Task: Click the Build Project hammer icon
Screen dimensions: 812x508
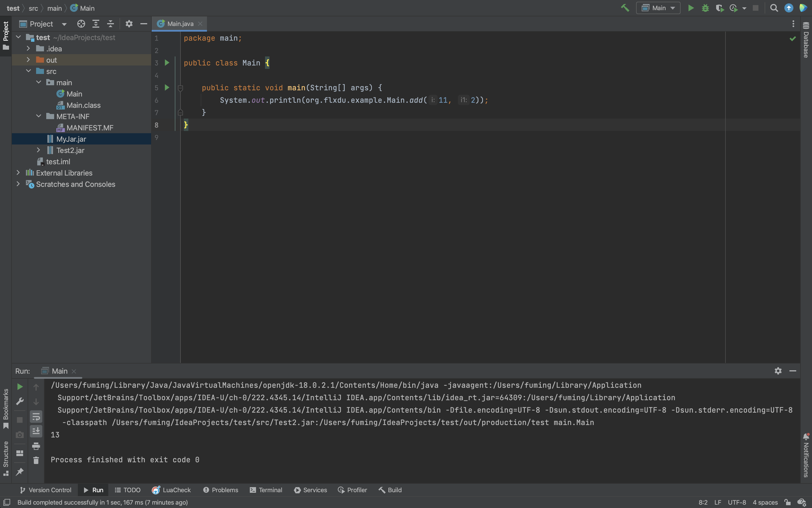Action: point(625,8)
